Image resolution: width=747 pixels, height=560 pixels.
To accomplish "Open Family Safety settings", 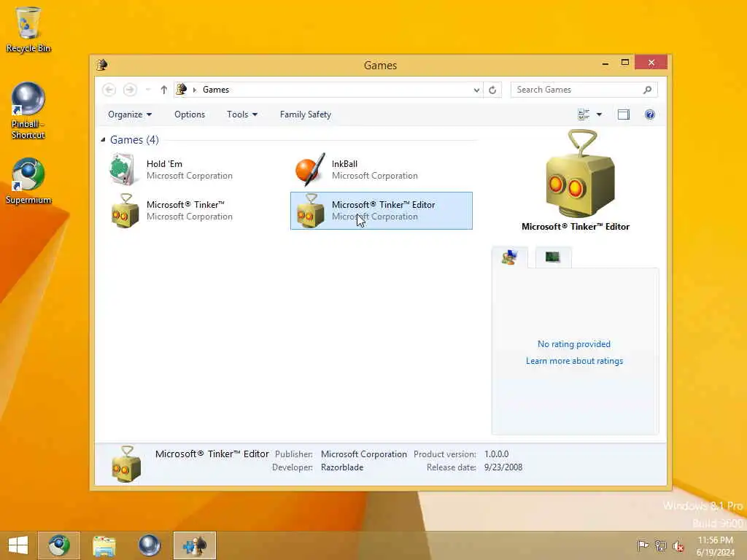I will (x=306, y=114).
